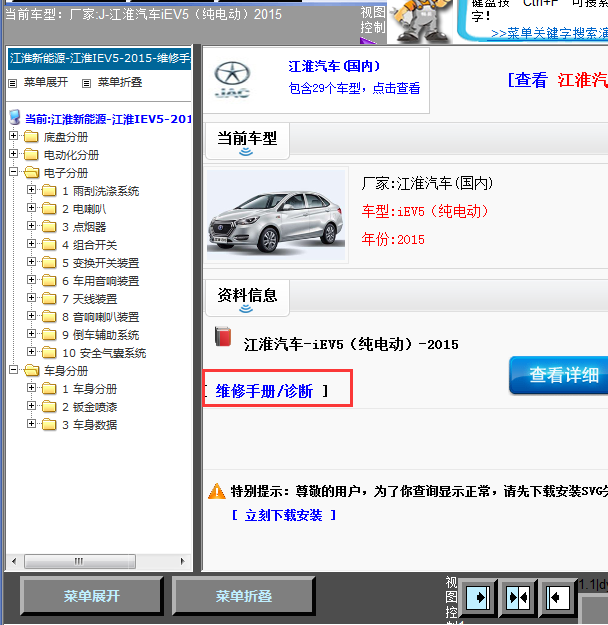Click the 立刻下载安装 link
Viewport: 608px width, 625px height.
[x=283, y=515]
